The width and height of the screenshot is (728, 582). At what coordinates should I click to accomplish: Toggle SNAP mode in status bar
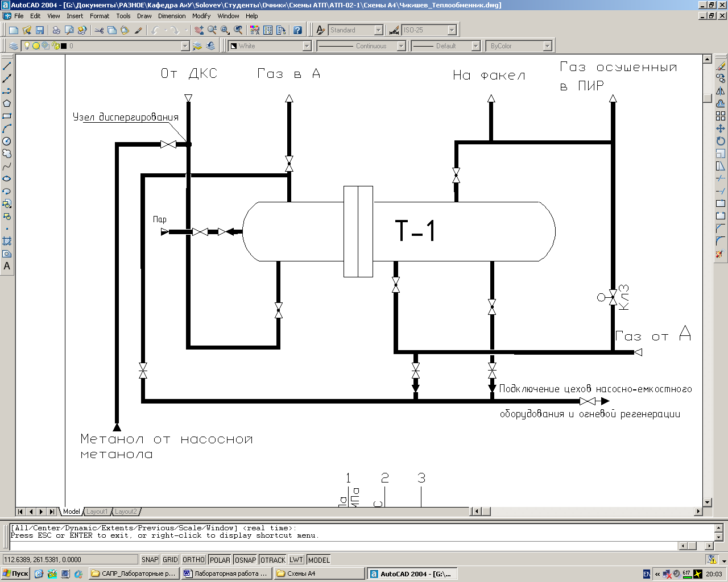coord(150,560)
